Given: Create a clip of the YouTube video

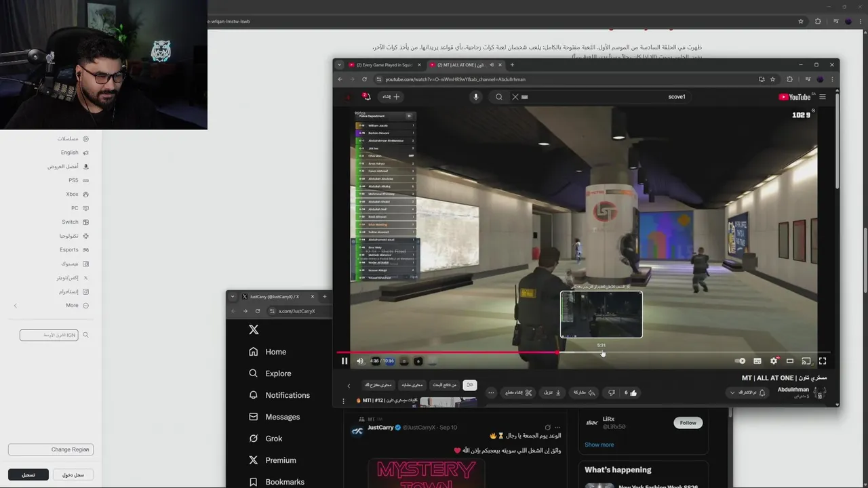Looking at the screenshot, I should point(519,392).
